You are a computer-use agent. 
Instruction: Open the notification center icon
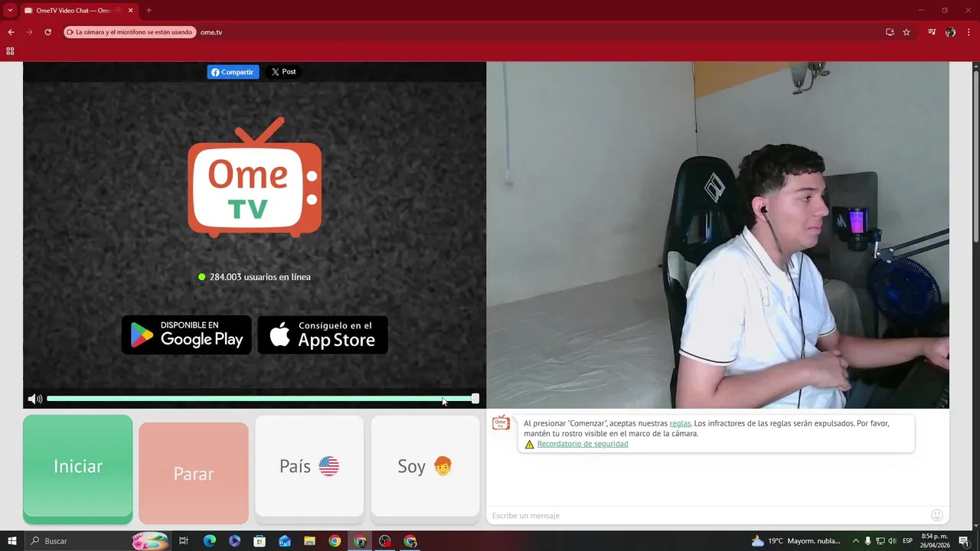point(964,541)
